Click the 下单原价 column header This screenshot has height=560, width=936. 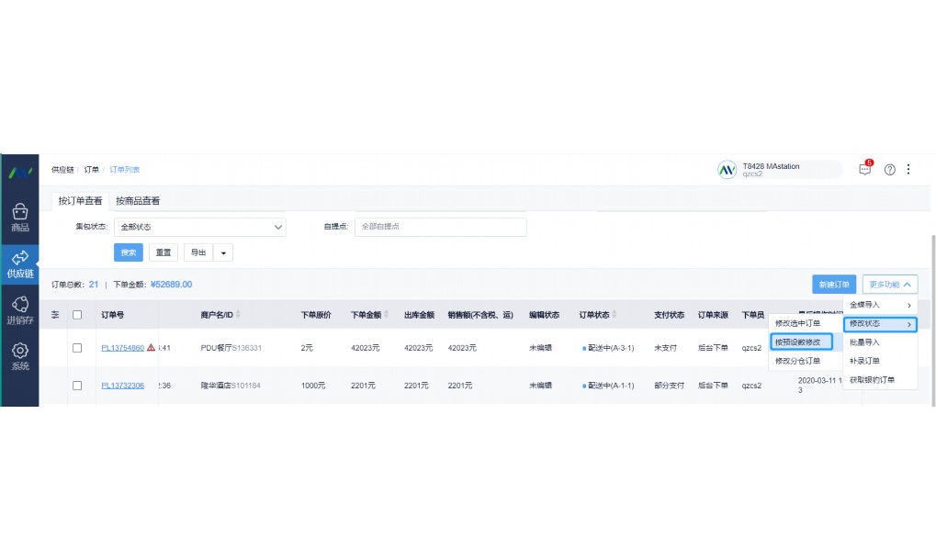tap(316, 315)
